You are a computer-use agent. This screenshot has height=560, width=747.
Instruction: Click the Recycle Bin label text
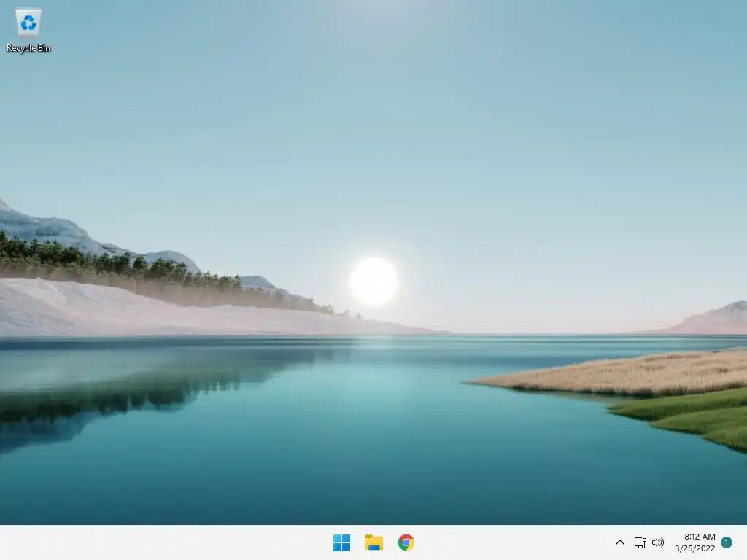[28, 48]
